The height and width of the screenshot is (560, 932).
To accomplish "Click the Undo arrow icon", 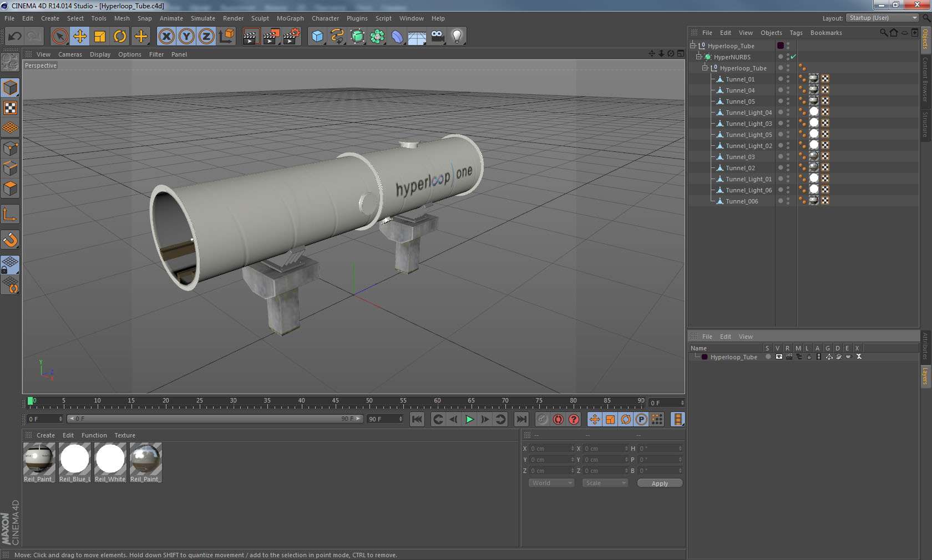I will pos(14,37).
